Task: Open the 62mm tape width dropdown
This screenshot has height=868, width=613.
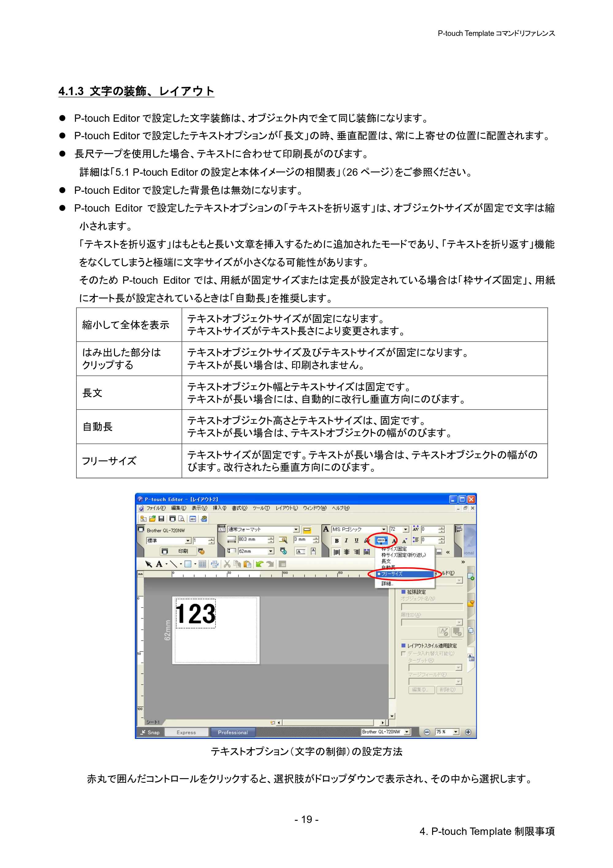Action: 271,551
